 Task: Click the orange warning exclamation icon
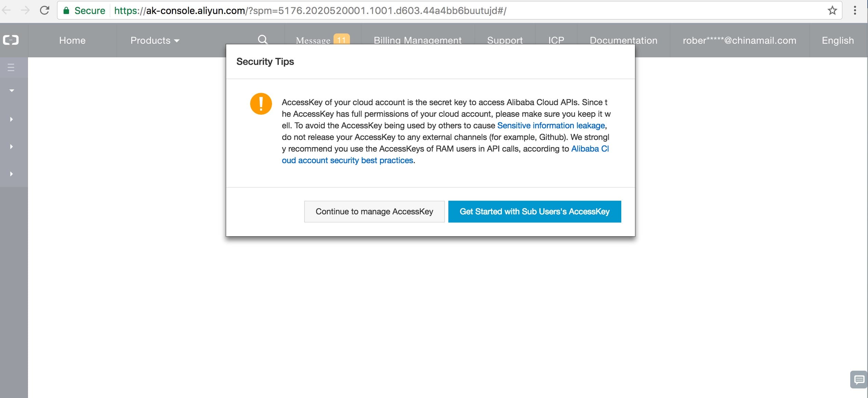click(261, 104)
